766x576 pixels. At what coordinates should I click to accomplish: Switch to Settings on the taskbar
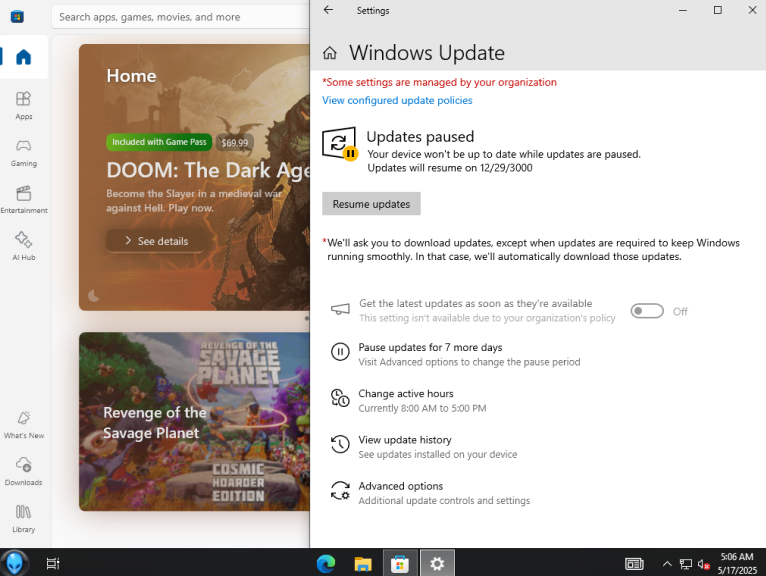click(x=437, y=564)
